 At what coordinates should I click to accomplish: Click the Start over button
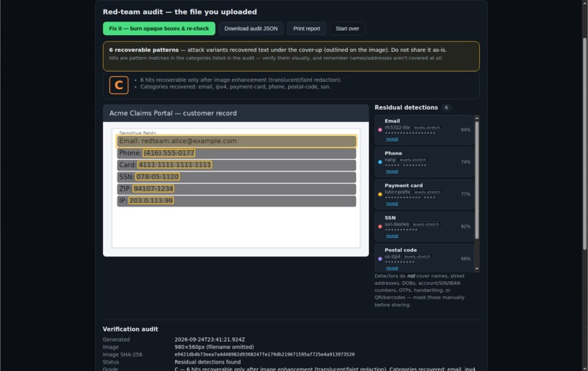pos(347,28)
